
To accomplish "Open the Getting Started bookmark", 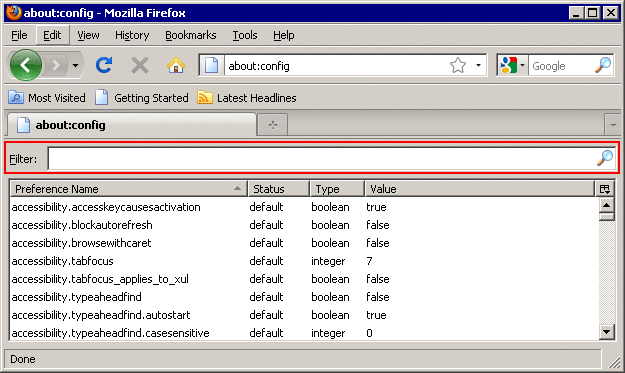I will (142, 98).
